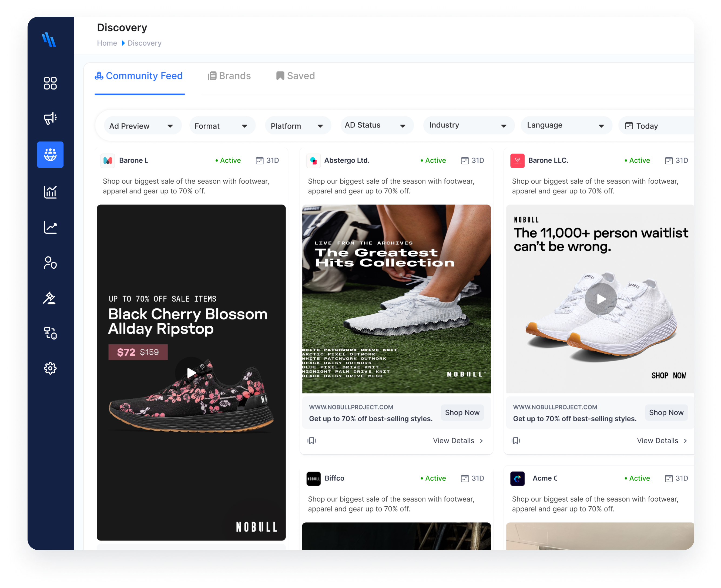Click the Barone L brand logo
This screenshot has height=588, width=721.
pyautogui.click(x=108, y=161)
